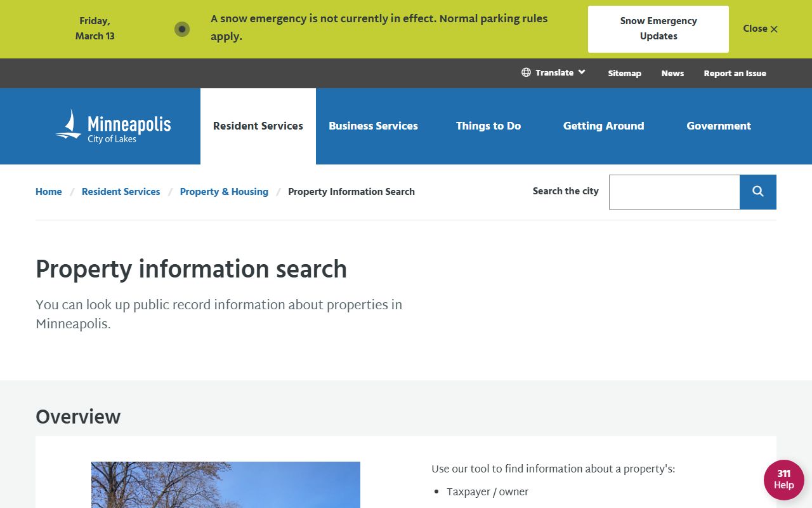Click the magnifying glass search button

(758, 192)
